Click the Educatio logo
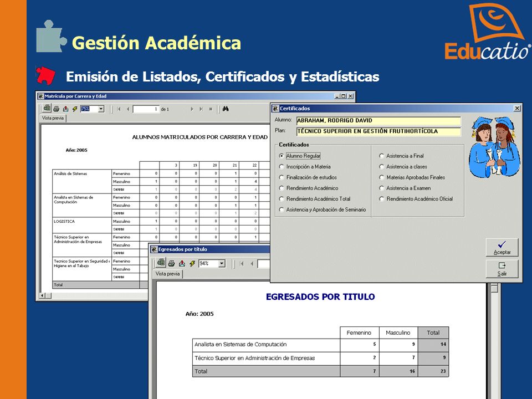Viewport: 532px width, 399px height. (x=487, y=32)
